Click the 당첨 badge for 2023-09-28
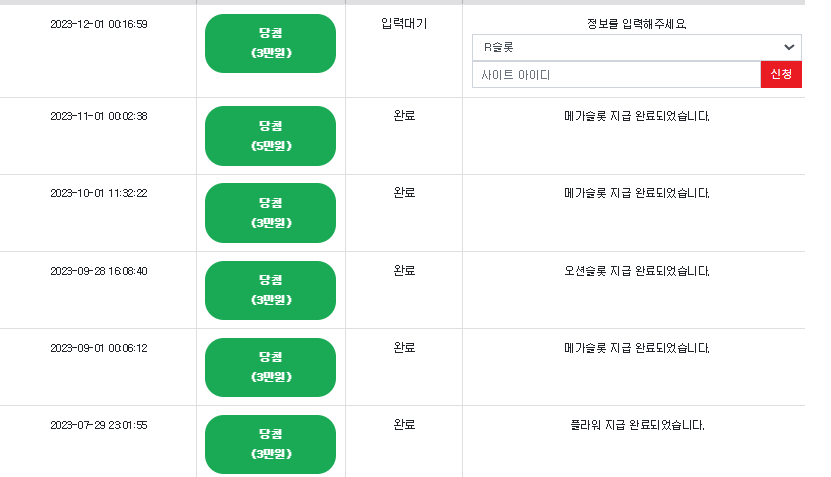This screenshot has height=477, width=831. 270,290
